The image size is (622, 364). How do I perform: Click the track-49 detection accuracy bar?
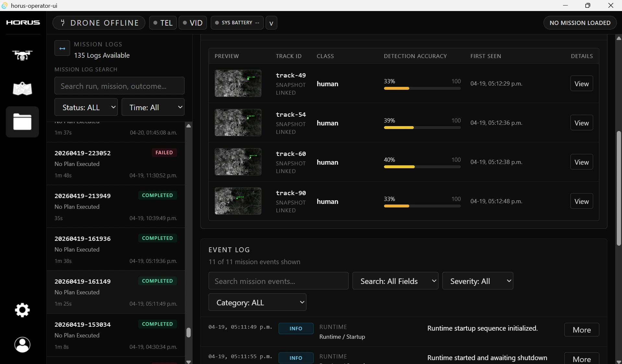422,88
